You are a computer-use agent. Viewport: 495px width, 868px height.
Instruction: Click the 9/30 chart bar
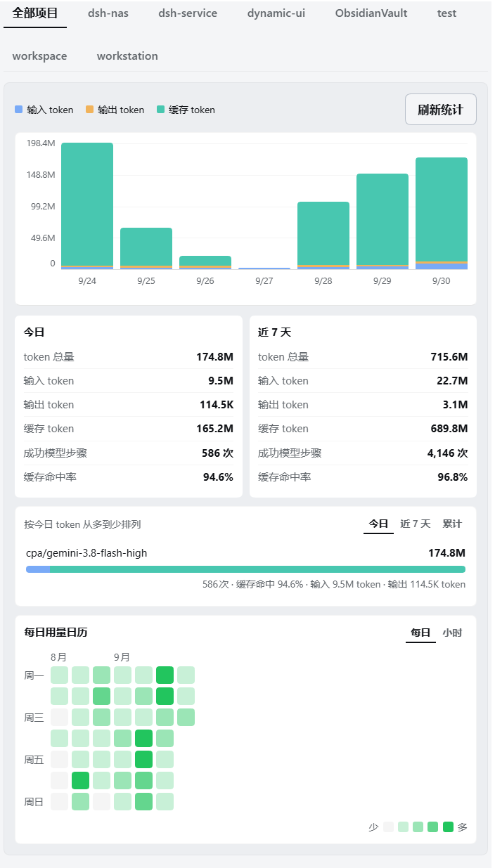(x=442, y=213)
